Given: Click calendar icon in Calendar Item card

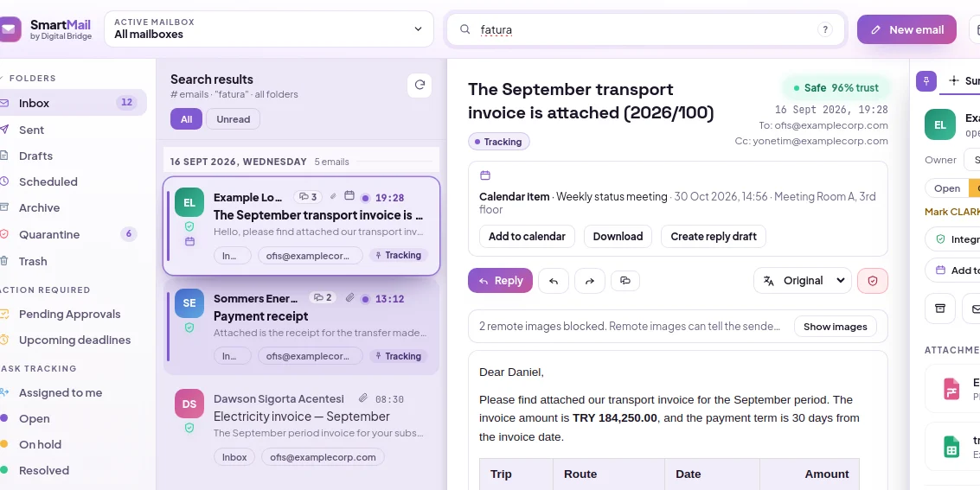Looking at the screenshot, I should [x=485, y=175].
